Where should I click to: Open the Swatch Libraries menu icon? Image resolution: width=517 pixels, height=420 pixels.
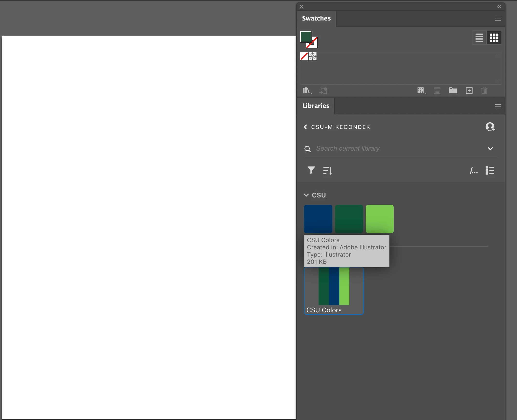(307, 91)
